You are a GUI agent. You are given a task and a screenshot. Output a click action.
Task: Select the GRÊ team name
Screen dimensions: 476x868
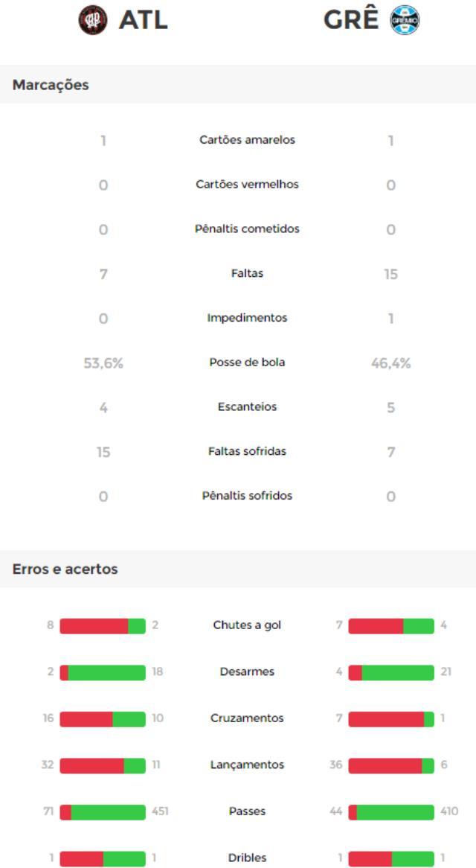tap(351, 20)
